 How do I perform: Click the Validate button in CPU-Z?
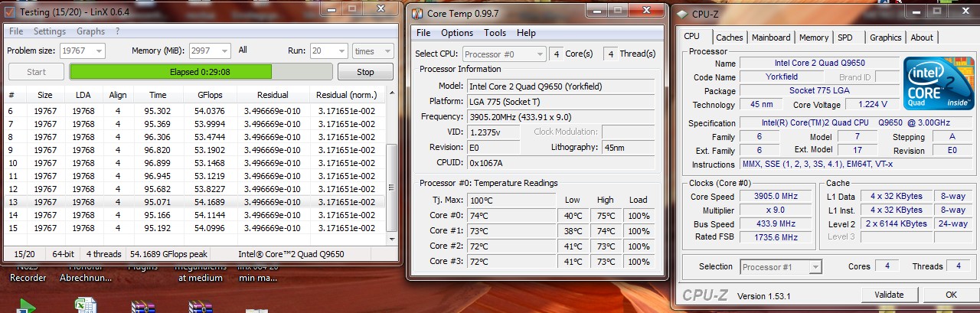[x=888, y=295]
